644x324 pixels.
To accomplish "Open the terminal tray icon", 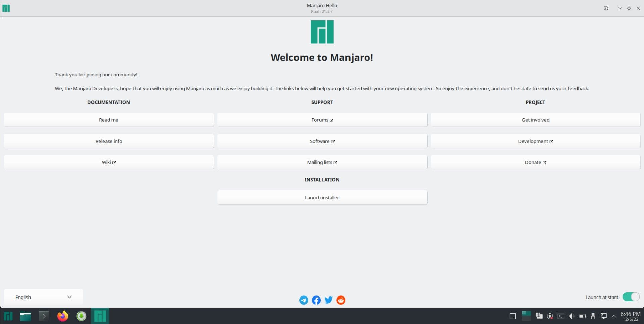I will (560, 316).
